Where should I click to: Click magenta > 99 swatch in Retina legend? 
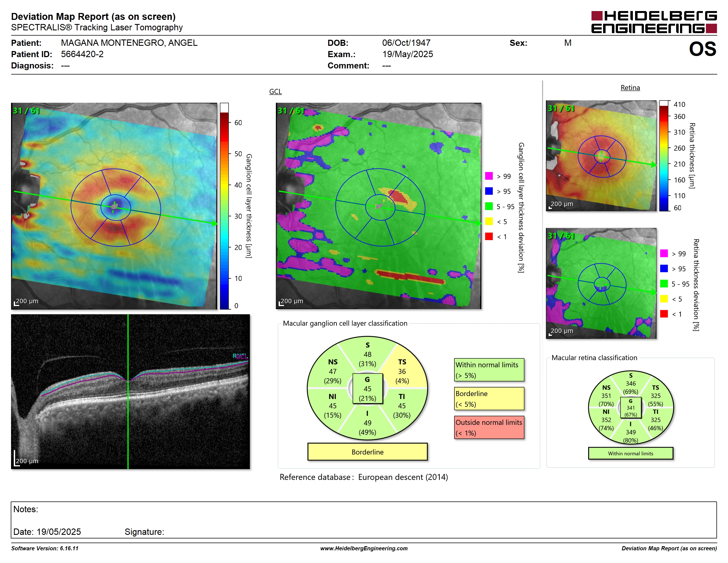coord(664,253)
